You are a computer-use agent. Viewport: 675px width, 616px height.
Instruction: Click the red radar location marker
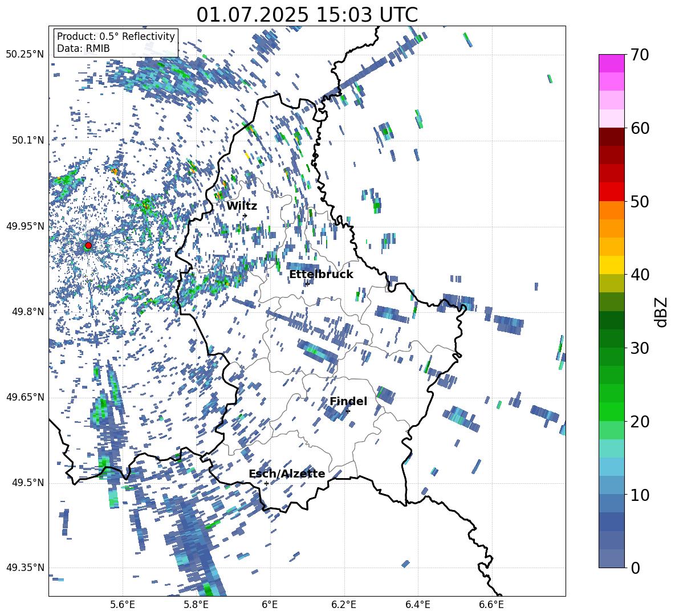click(x=88, y=245)
